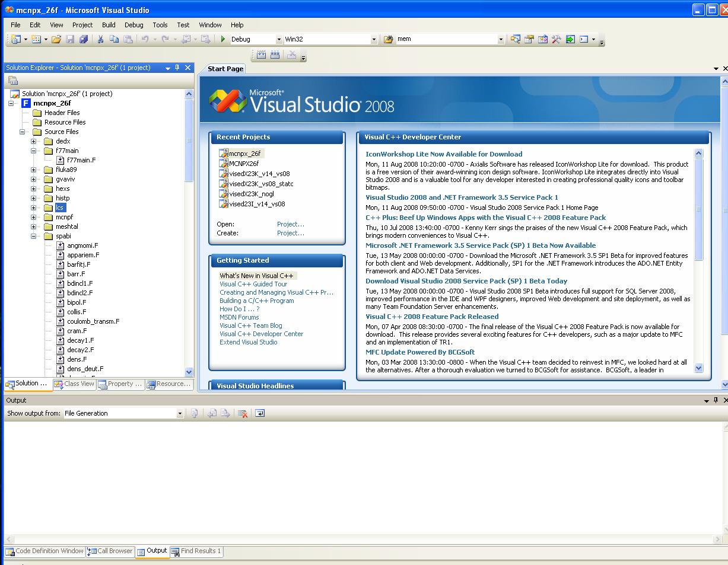Click the Create Project... link
The image size is (728, 565).
[x=291, y=233]
